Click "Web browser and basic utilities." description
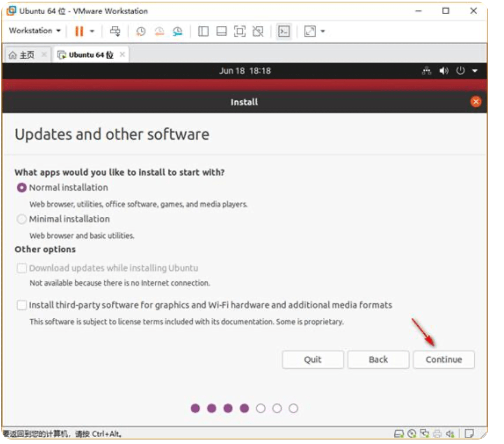Viewport: 504px width, 444px height. pos(82,236)
